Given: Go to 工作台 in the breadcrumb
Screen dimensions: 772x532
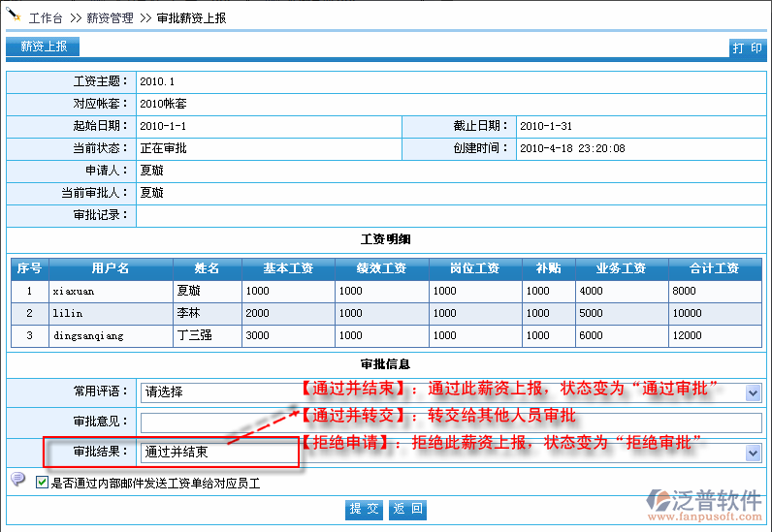Looking at the screenshot, I should click(46, 18).
